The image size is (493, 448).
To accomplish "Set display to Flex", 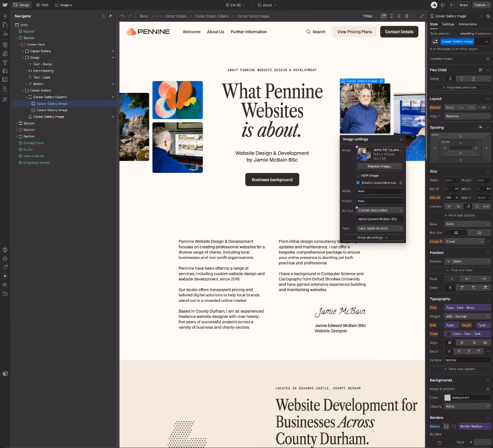I will [461, 108].
